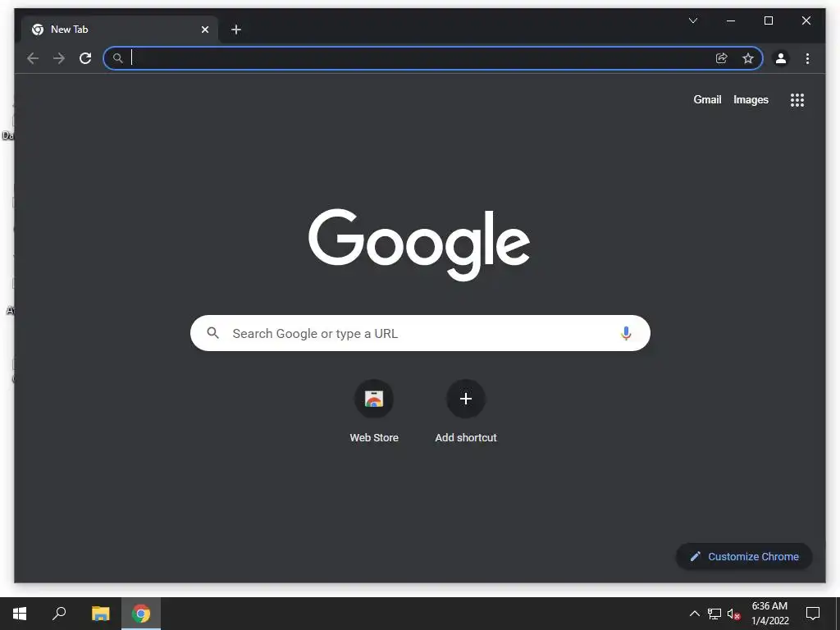Open the Chrome three-dot menu
The width and height of the screenshot is (840, 630).
click(x=807, y=58)
